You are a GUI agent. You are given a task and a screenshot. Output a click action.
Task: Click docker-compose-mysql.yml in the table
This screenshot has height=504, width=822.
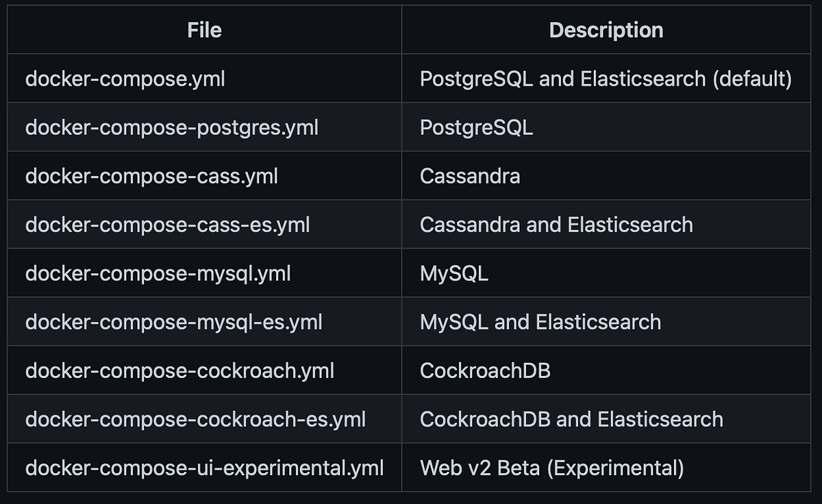[158, 274]
